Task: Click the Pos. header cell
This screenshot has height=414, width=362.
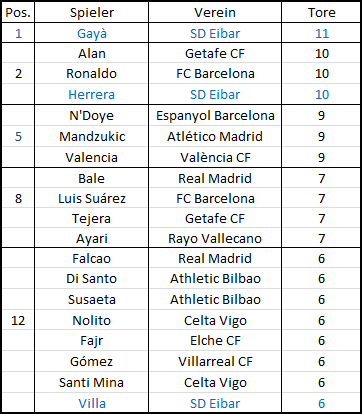Action: pyautogui.click(x=18, y=13)
